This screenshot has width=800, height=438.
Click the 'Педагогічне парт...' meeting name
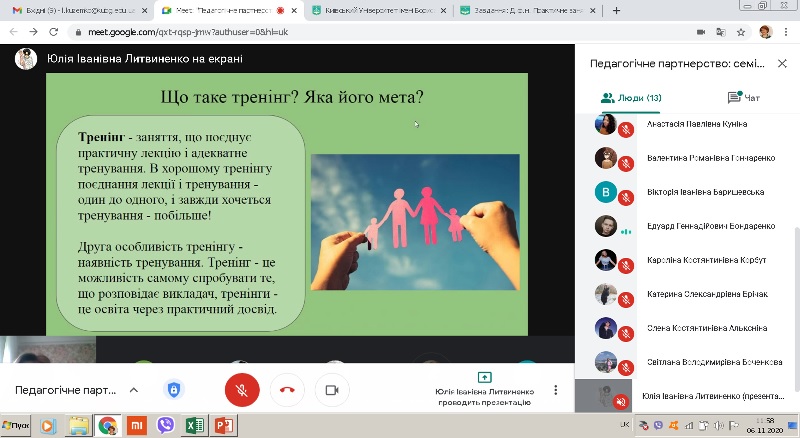click(x=66, y=390)
